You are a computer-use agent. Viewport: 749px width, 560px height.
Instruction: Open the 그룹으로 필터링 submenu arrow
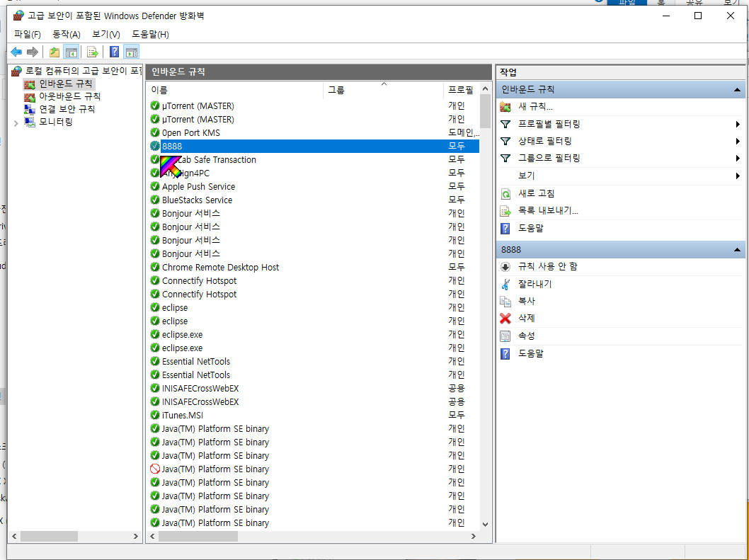click(738, 158)
